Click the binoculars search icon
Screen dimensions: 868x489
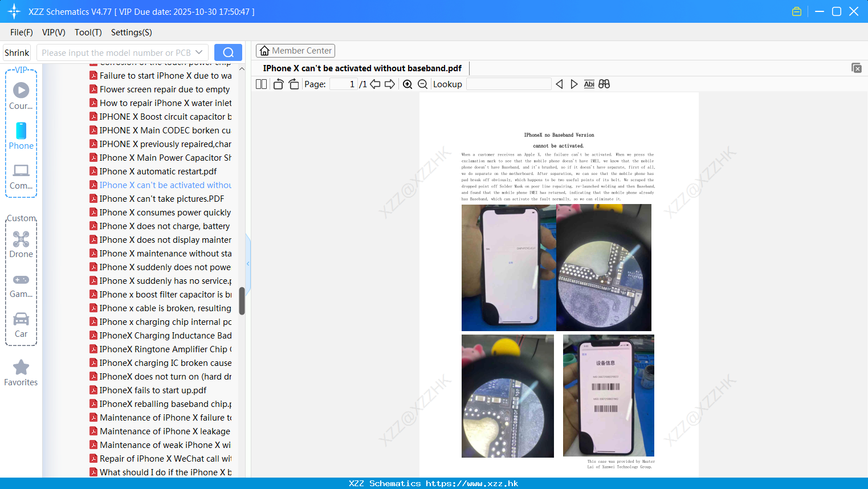tap(604, 84)
